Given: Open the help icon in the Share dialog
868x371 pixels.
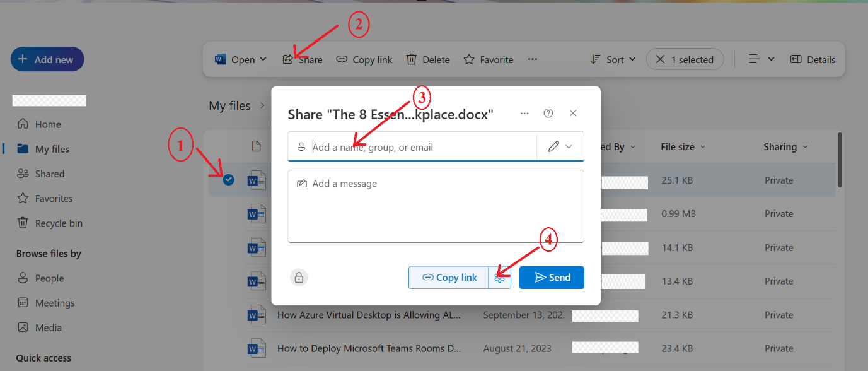Looking at the screenshot, I should point(548,113).
